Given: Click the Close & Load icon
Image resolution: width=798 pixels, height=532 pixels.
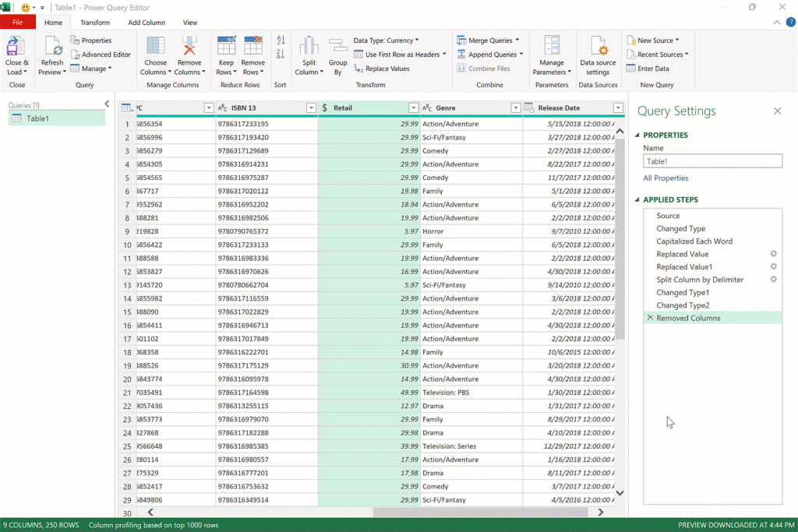Looking at the screenshot, I should [16, 47].
